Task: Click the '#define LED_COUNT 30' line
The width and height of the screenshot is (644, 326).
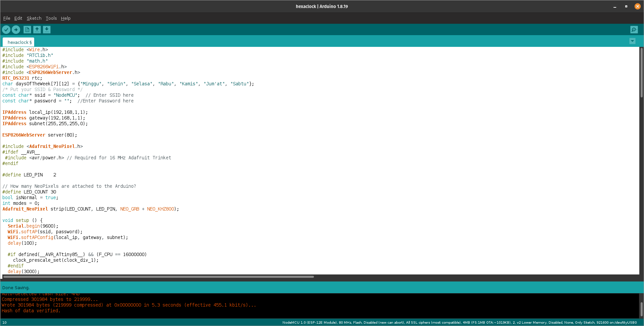Action: (29, 192)
